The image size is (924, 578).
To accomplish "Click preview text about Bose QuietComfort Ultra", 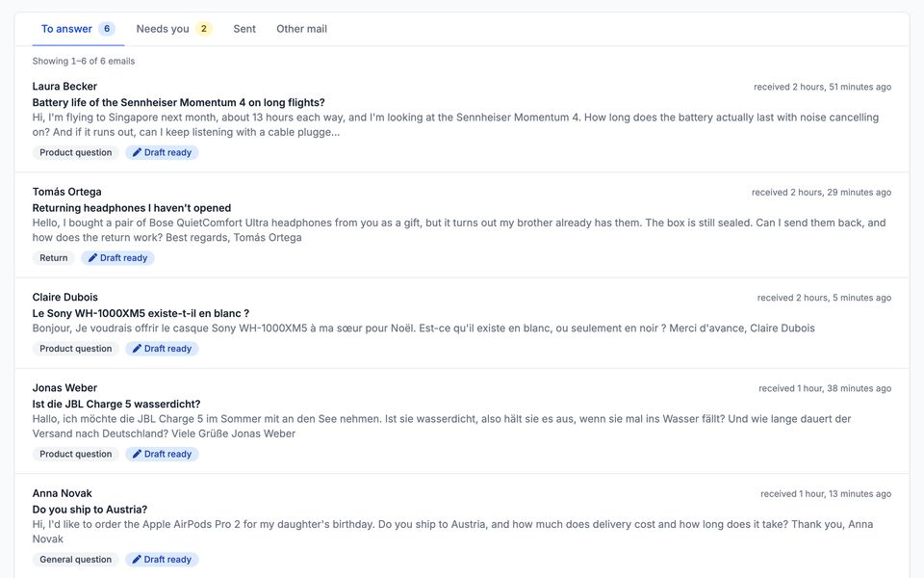I will point(459,230).
